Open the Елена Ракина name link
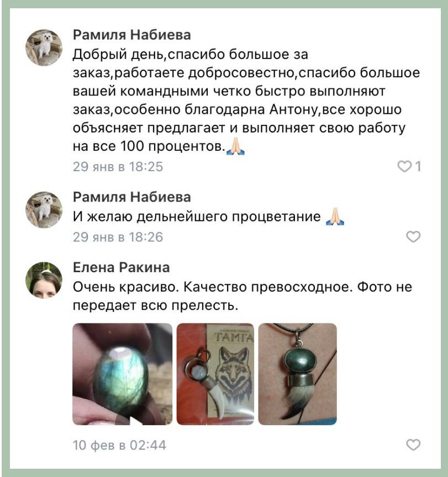 (x=121, y=267)
